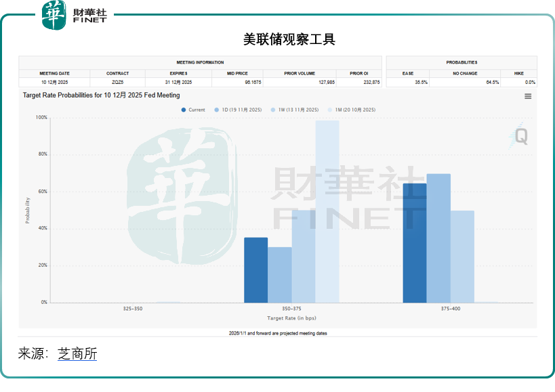Hide the 1D (19 11月 2025) legend series

pos(238,110)
